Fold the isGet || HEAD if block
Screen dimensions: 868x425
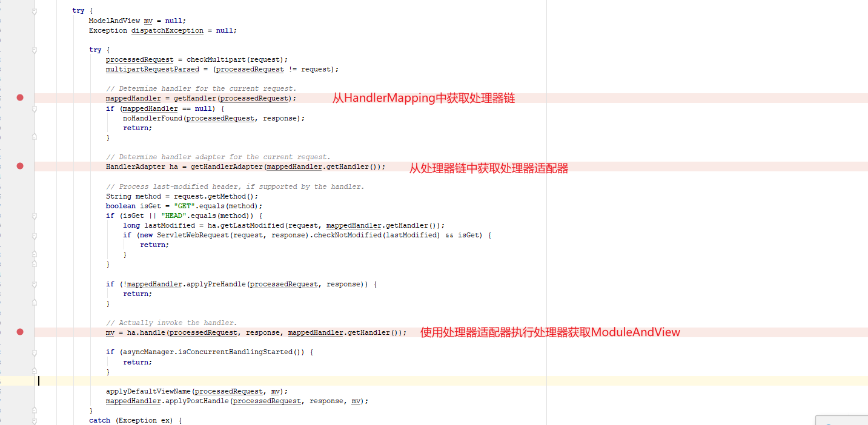[x=35, y=216]
